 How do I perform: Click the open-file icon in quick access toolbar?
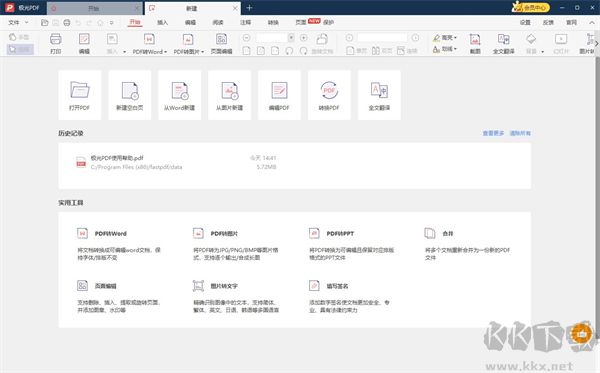point(44,23)
